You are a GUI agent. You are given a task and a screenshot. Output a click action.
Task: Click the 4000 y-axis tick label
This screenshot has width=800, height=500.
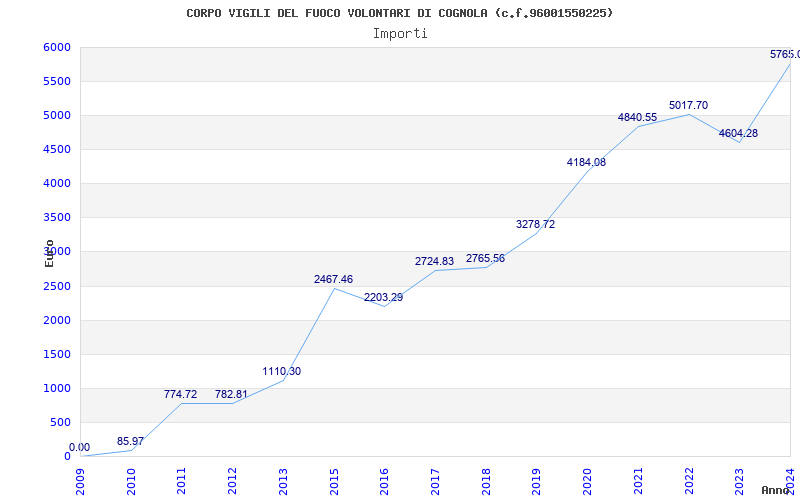[x=57, y=184]
